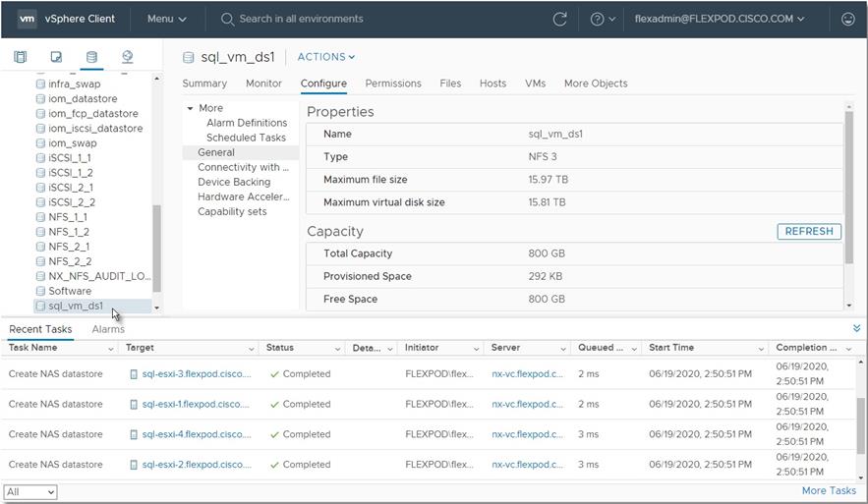This screenshot has height=504, width=868.
Task: Open the Start Time column filter arrow
Action: point(761,349)
